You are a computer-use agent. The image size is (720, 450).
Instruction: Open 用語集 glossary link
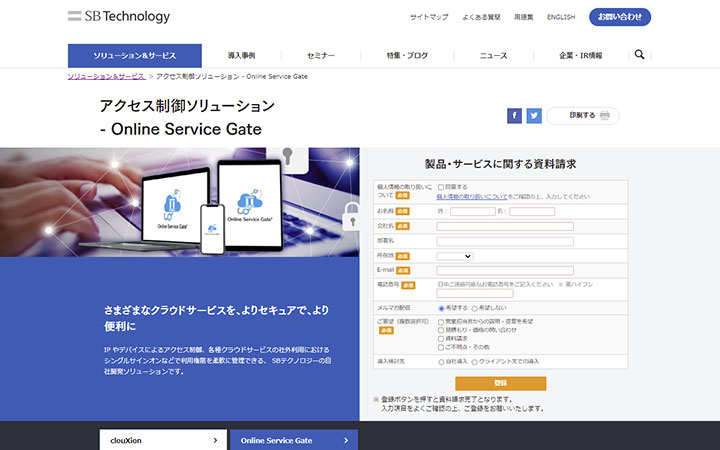point(523,17)
